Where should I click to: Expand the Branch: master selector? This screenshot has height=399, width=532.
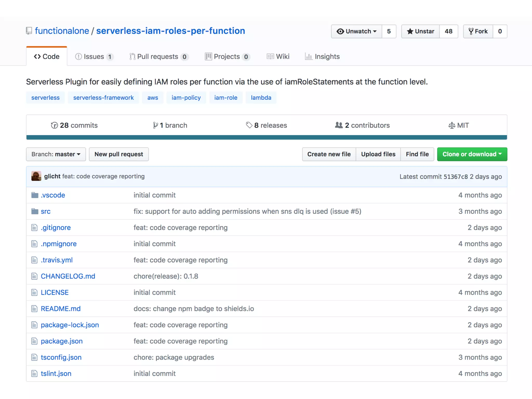[56, 154]
